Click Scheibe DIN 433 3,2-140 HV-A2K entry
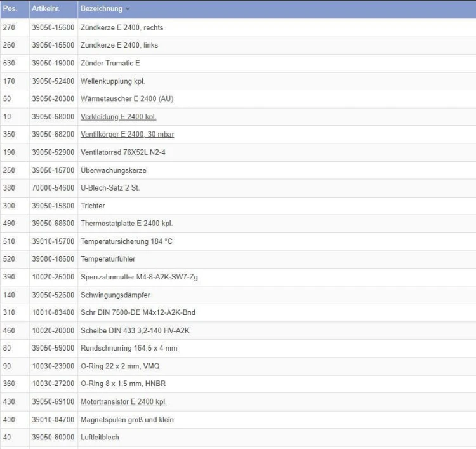Image resolution: width=476 pixels, height=449 pixels. pos(135,330)
